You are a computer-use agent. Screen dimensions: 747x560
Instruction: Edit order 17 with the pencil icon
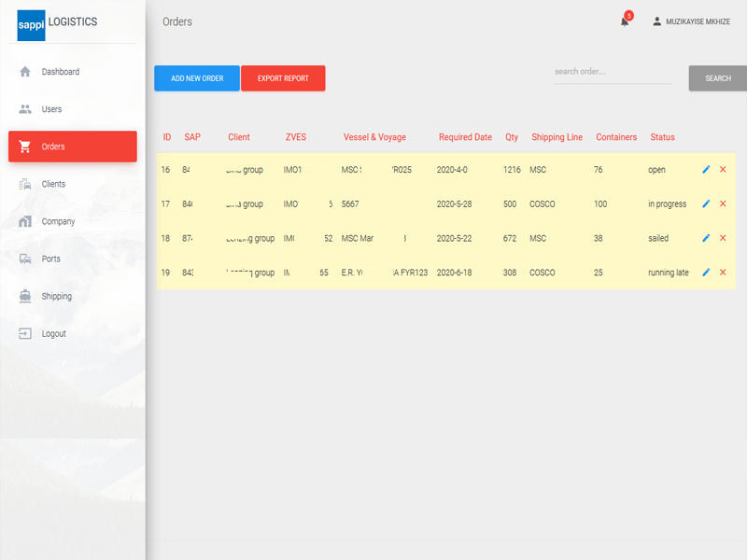point(706,203)
